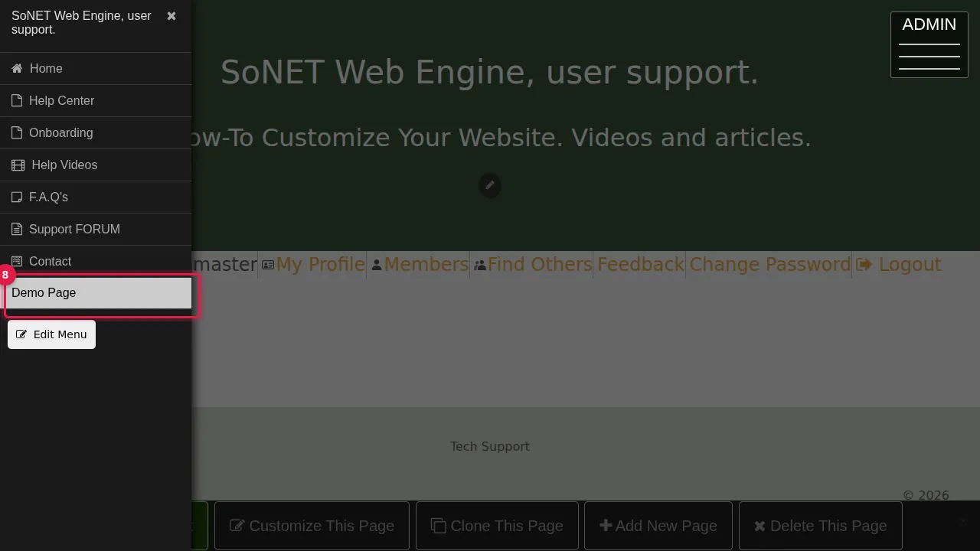Open the Contact page
This screenshot has width=980, height=551.
(96, 261)
